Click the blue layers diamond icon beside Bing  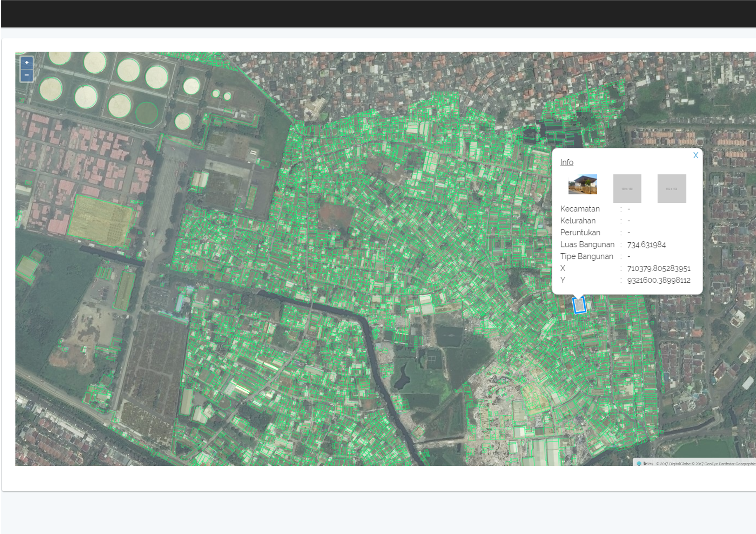coord(639,464)
